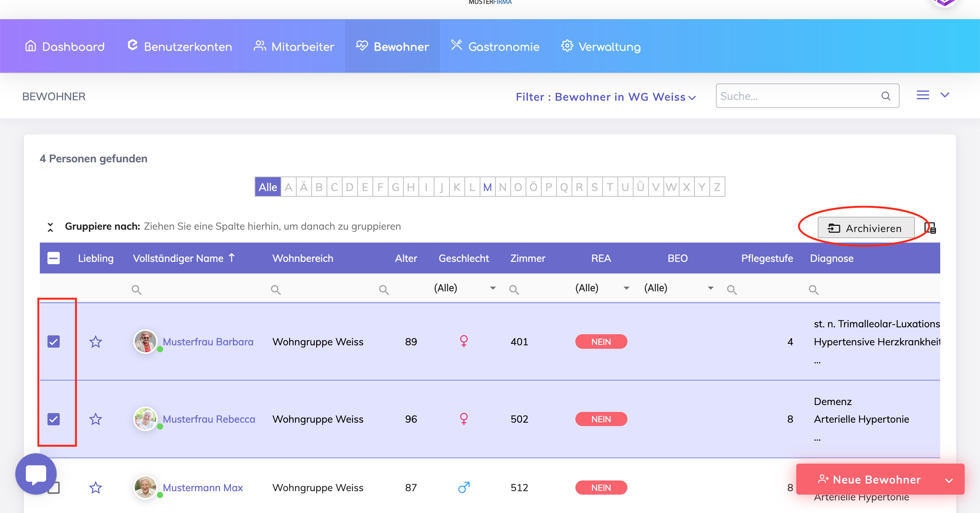The width and height of the screenshot is (980, 513).
Task: Click the column chooser icon beside Archivieren
Action: click(x=930, y=229)
